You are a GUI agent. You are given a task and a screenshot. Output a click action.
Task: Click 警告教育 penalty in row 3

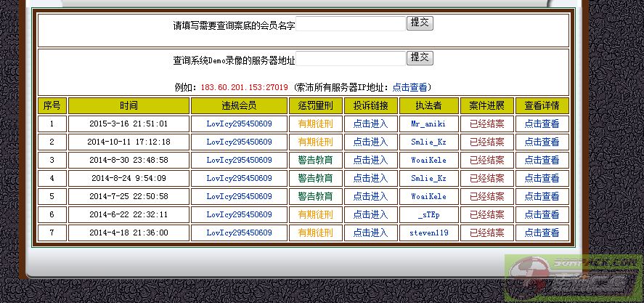pyautogui.click(x=315, y=160)
